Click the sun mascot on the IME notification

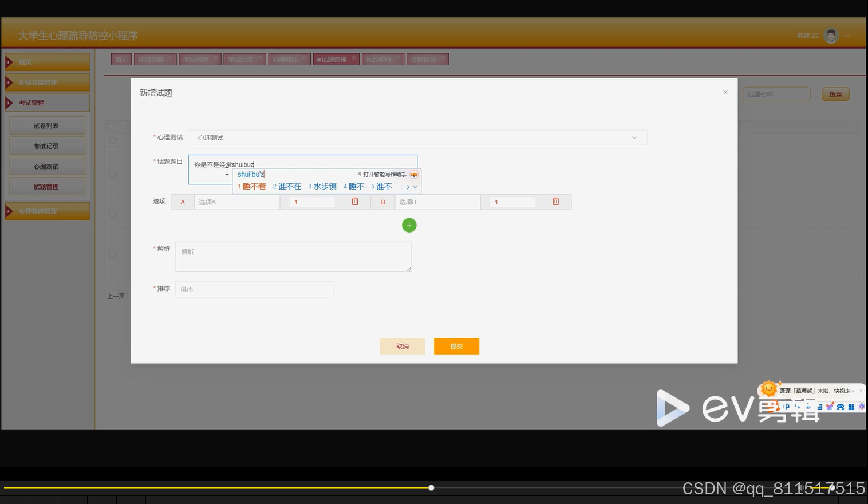[769, 389]
